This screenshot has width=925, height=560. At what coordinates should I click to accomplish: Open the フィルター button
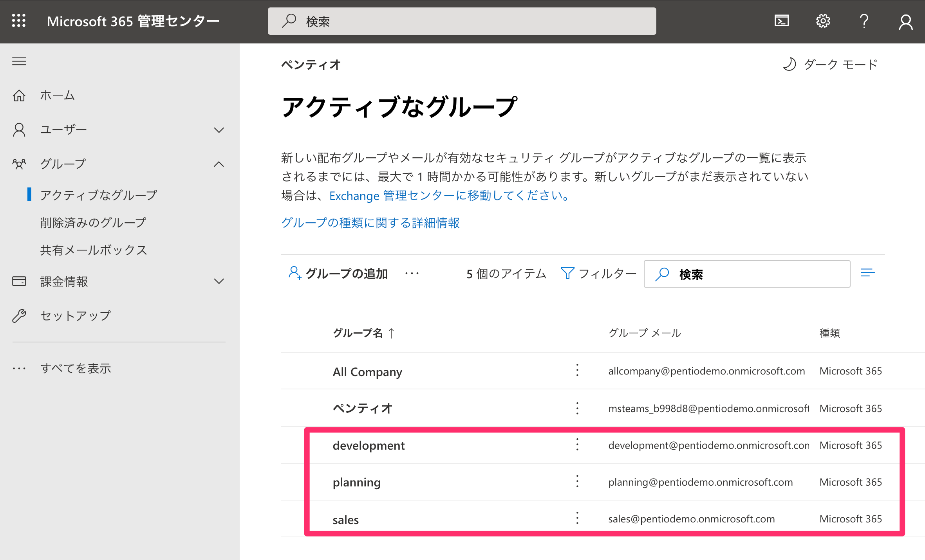(x=598, y=273)
